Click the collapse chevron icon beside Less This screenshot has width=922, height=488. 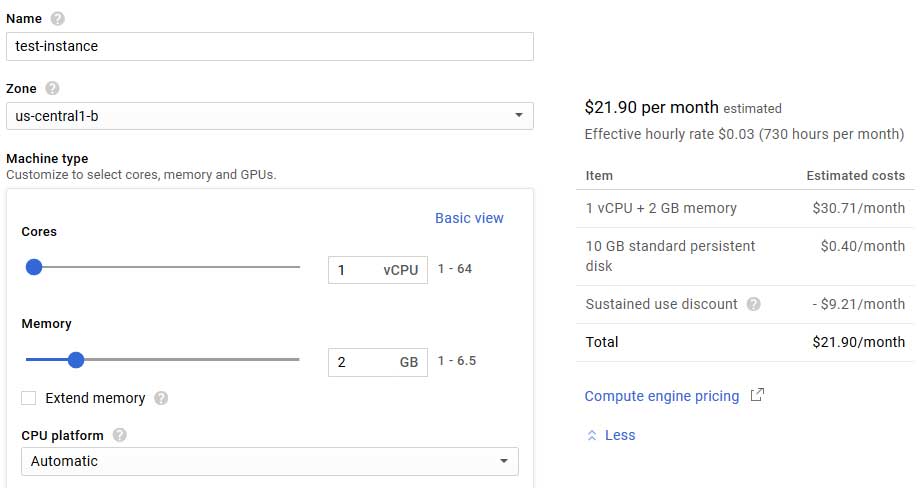coord(592,435)
